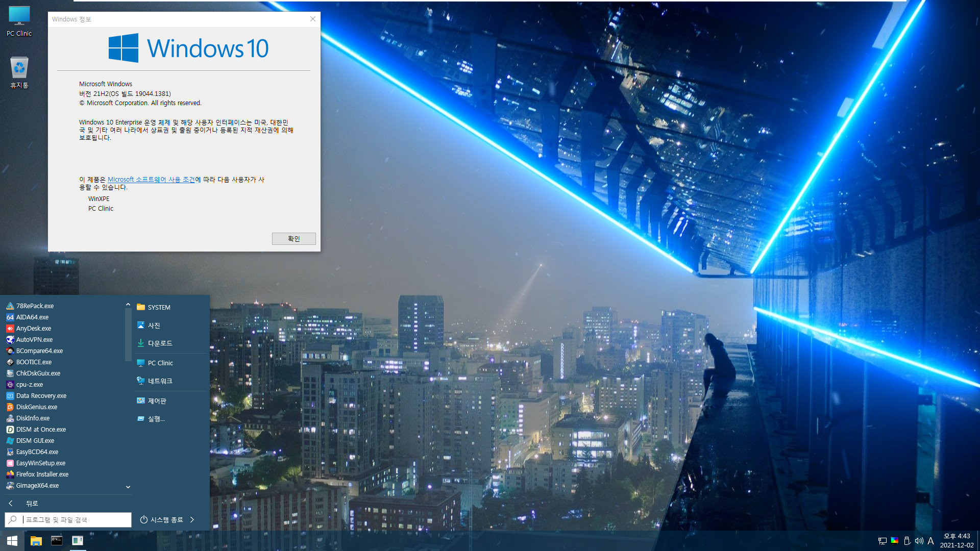
Task: Open Command Prompt taskbar icon
Action: point(57,541)
